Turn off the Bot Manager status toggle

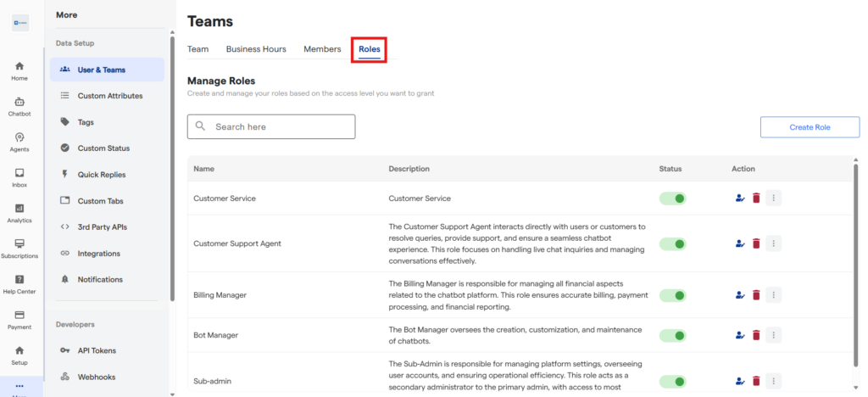[672, 335]
